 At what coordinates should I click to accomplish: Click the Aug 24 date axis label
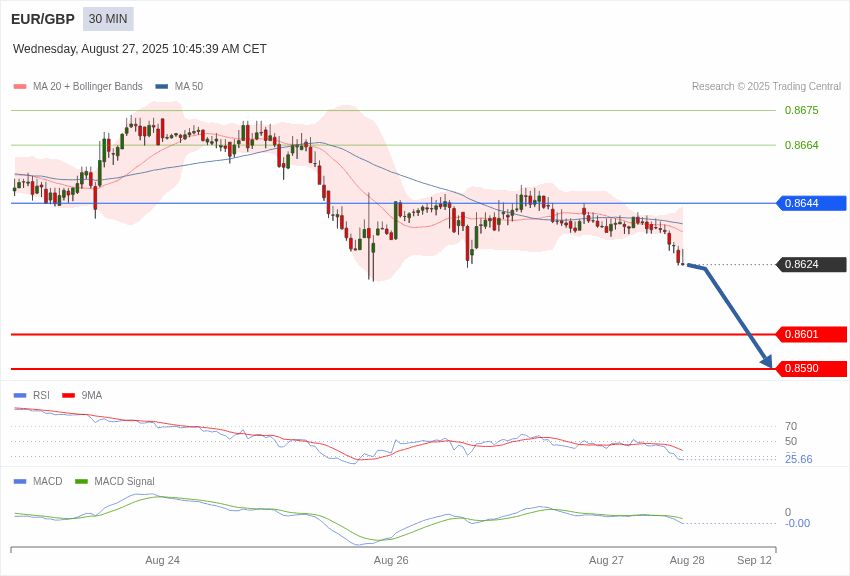point(163,560)
